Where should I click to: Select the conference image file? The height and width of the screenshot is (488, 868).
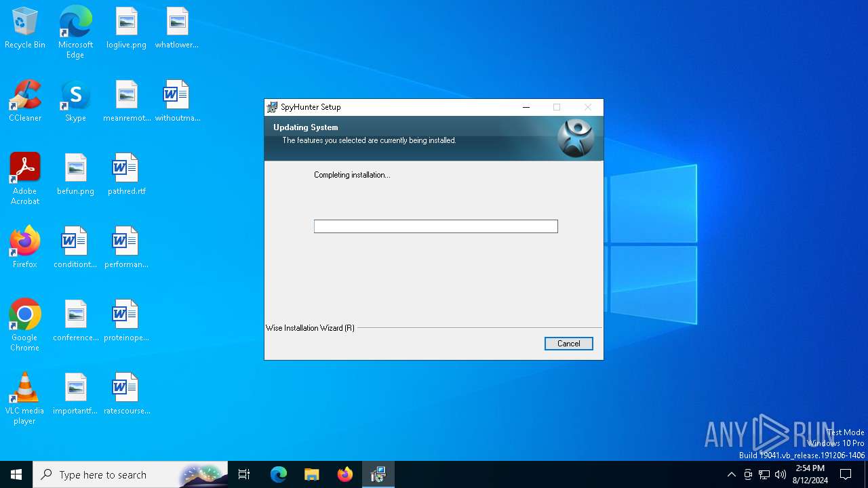75,321
